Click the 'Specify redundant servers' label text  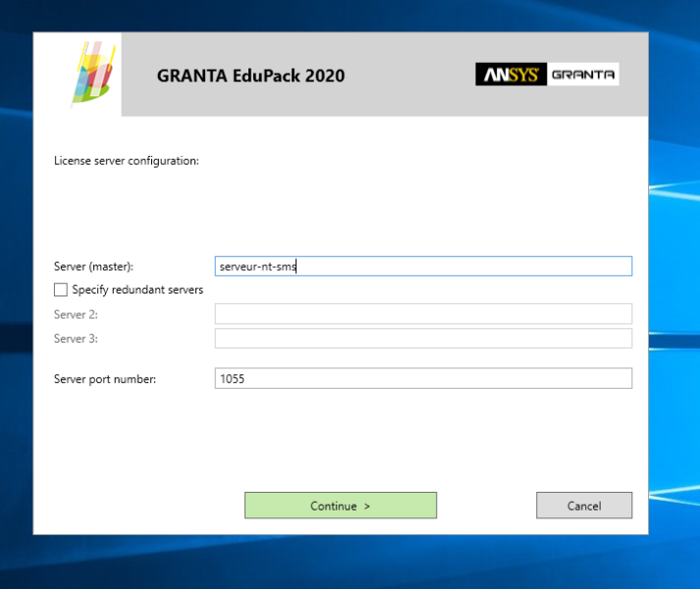(137, 290)
